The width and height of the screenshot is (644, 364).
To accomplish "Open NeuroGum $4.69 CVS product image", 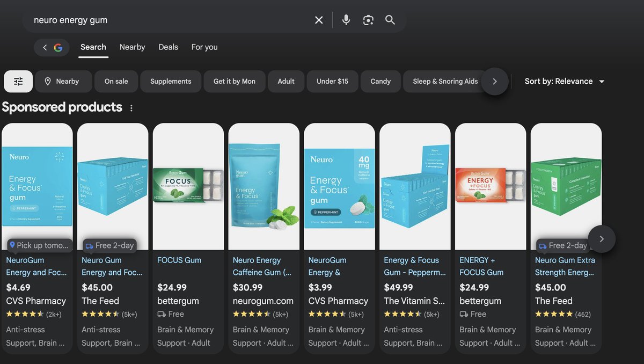I will coord(37,186).
